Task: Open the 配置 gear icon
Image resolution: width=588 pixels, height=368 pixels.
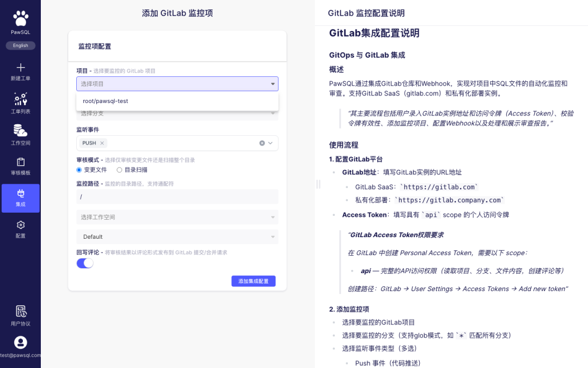Action: [21, 225]
